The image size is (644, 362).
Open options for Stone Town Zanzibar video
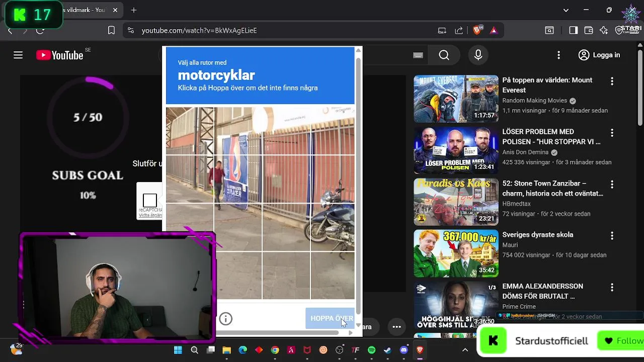612,185
